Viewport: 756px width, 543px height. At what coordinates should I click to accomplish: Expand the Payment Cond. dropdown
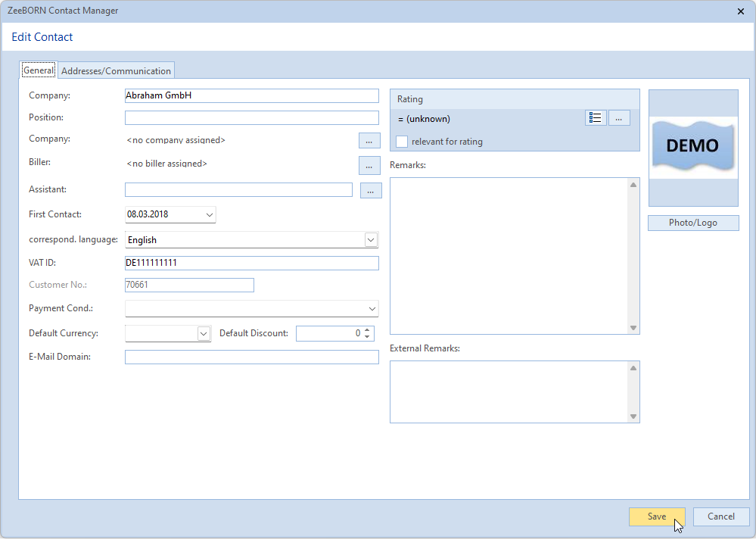372,309
